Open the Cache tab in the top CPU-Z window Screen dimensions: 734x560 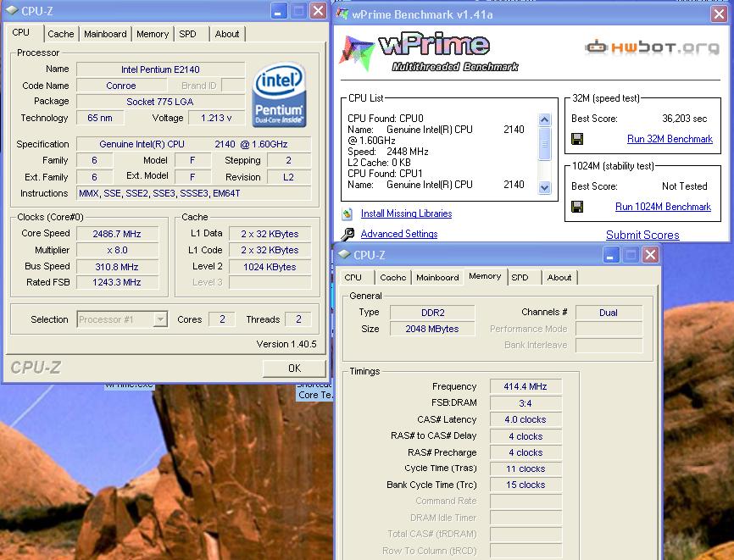pos(61,34)
